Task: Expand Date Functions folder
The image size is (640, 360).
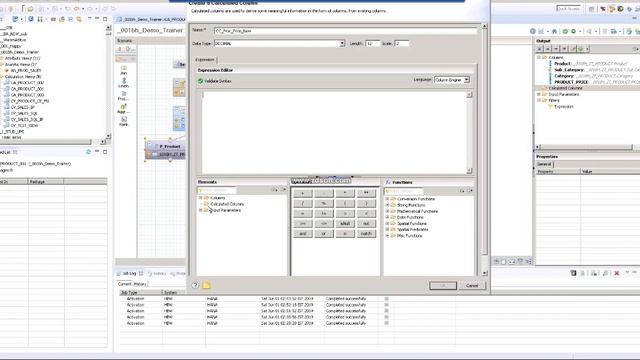Action: pyautogui.click(x=387, y=218)
